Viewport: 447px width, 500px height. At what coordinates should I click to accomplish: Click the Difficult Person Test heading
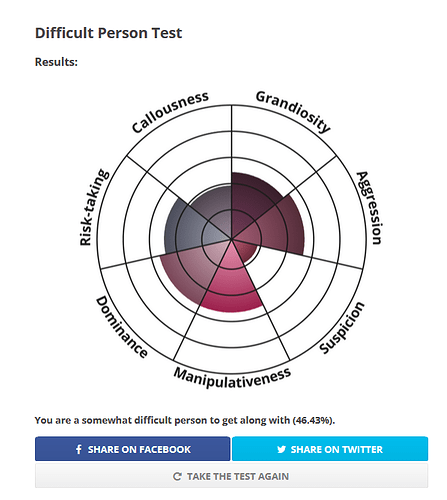109,33
